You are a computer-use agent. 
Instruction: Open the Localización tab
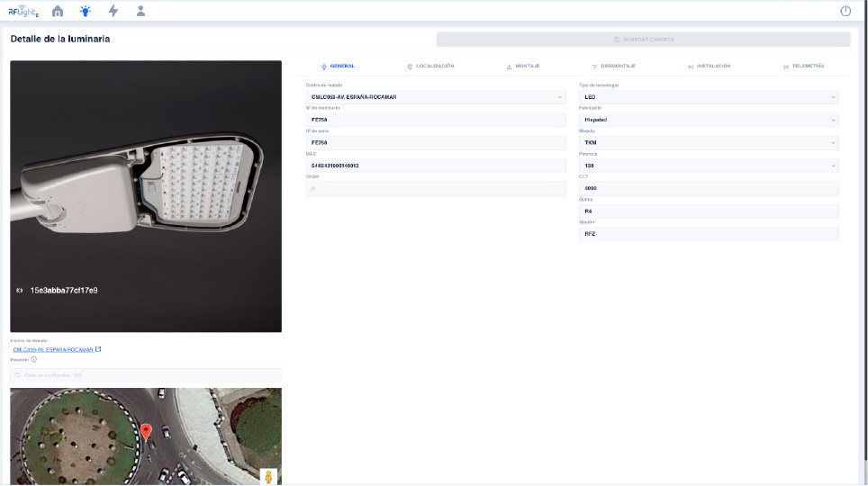click(430, 66)
